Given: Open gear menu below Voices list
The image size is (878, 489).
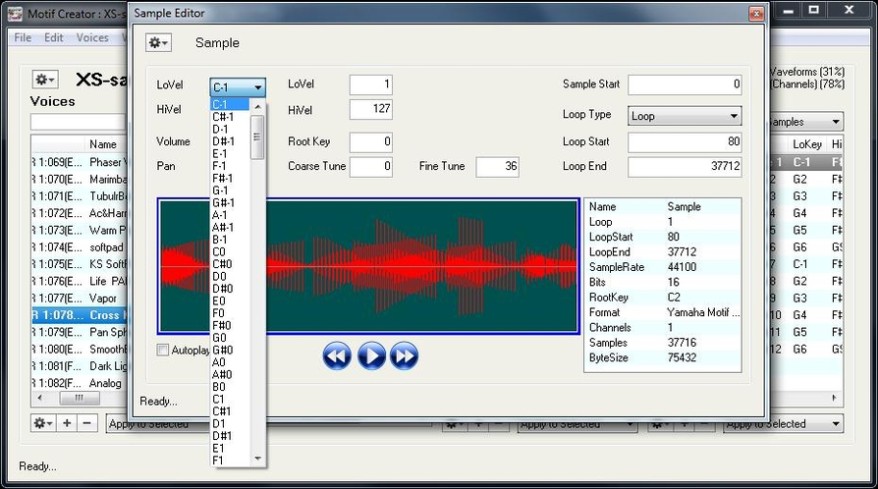Looking at the screenshot, I should 43,423.
